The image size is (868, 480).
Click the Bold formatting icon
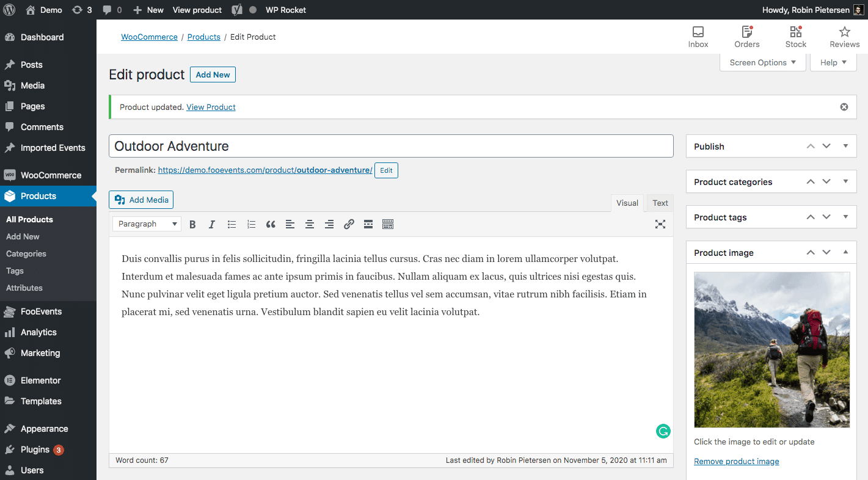coord(192,224)
